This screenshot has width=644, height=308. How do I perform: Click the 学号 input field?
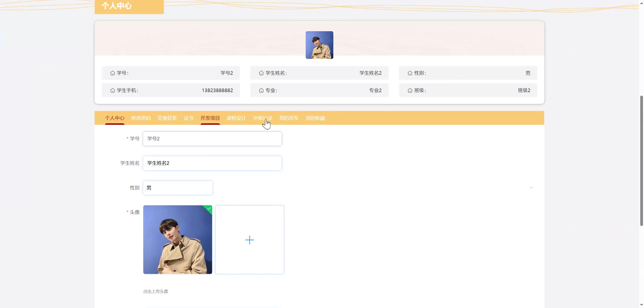pyautogui.click(x=212, y=139)
